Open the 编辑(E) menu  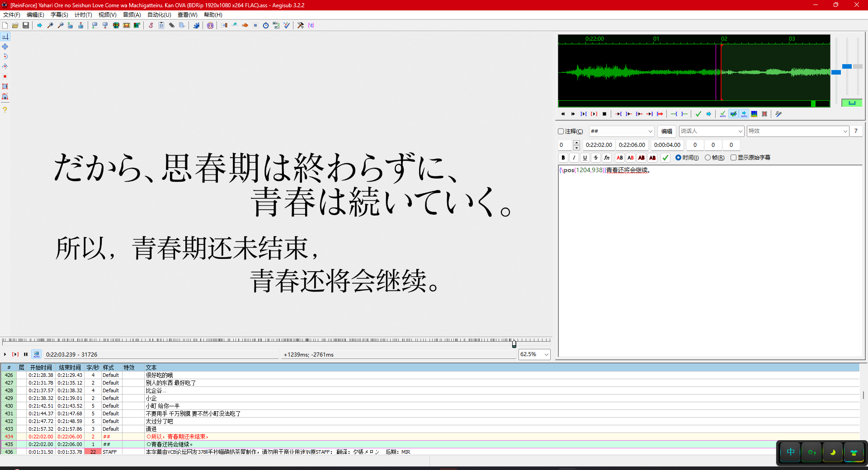click(35, 15)
